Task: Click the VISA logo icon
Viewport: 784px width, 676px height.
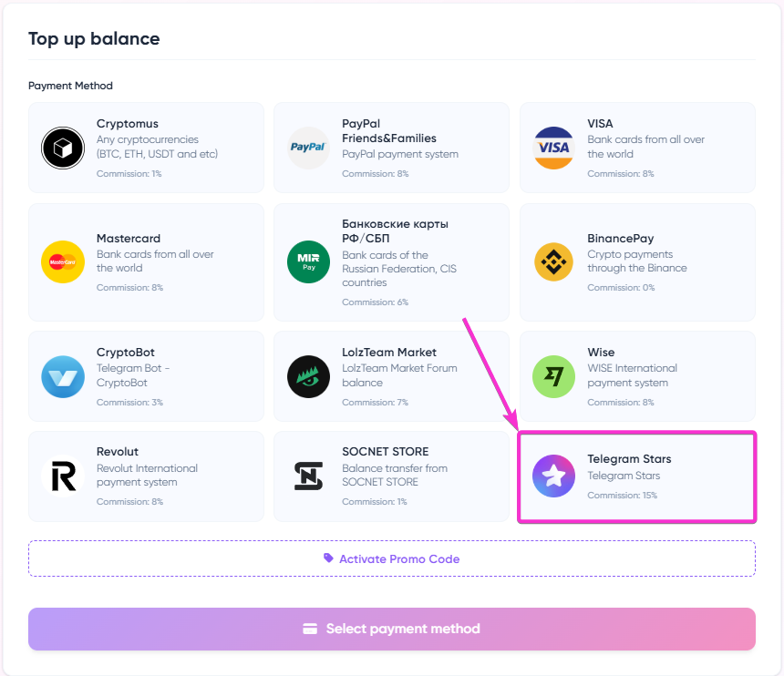Action: (x=553, y=148)
